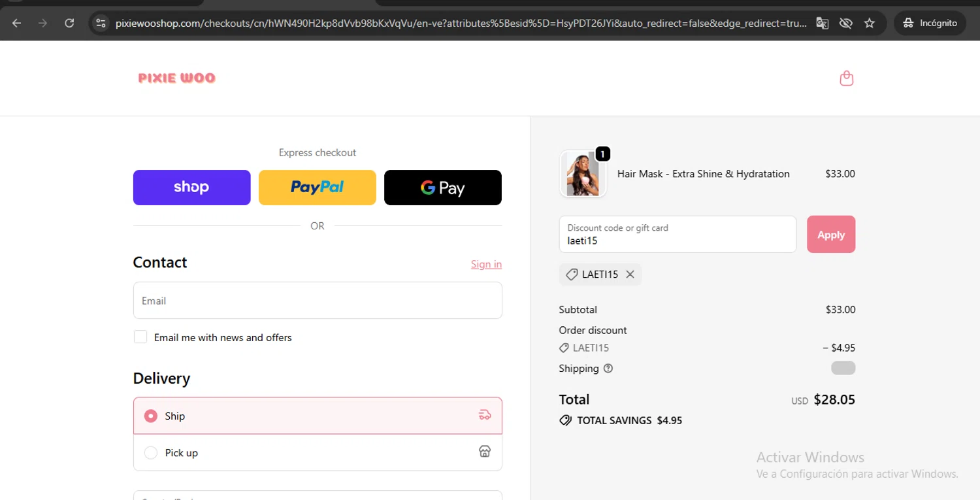The image size is (980, 500).
Task: Click the browser address bar URL
Action: tap(461, 23)
